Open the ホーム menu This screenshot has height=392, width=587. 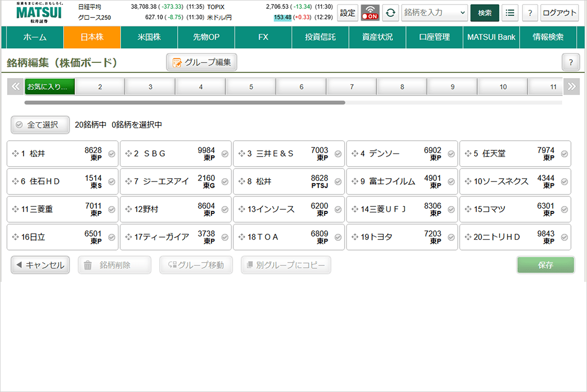35,37
